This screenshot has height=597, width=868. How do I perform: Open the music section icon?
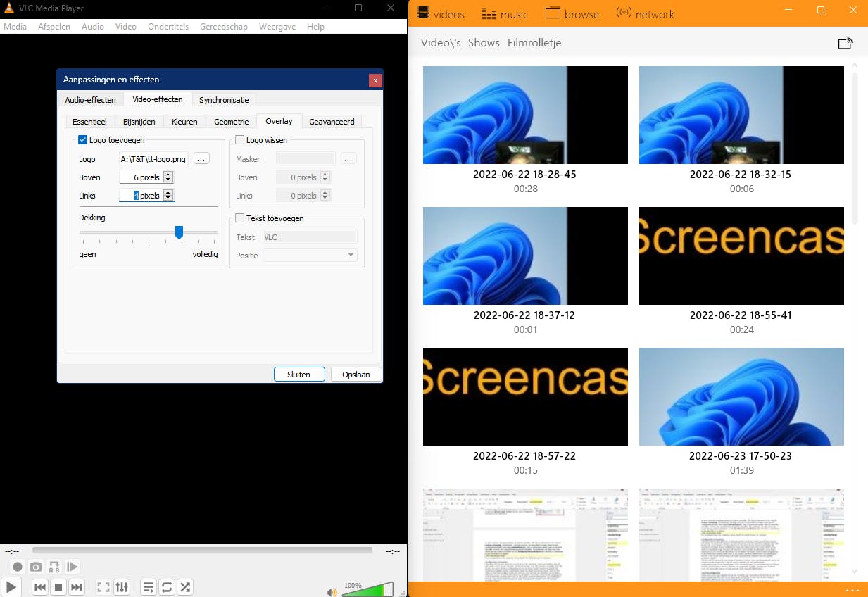(x=488, y=13)
